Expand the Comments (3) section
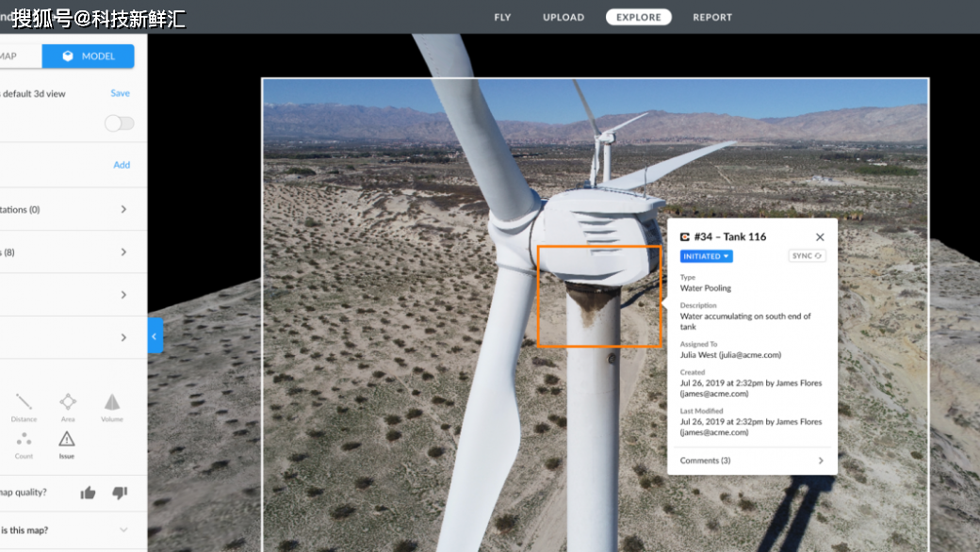 coord(751,461)
